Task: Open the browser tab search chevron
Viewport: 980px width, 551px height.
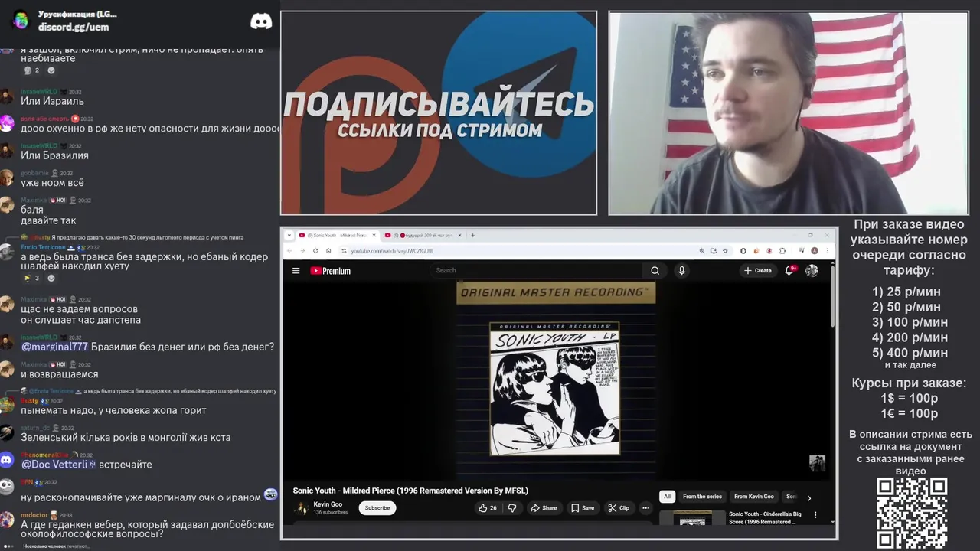Action: pos(289,235)
